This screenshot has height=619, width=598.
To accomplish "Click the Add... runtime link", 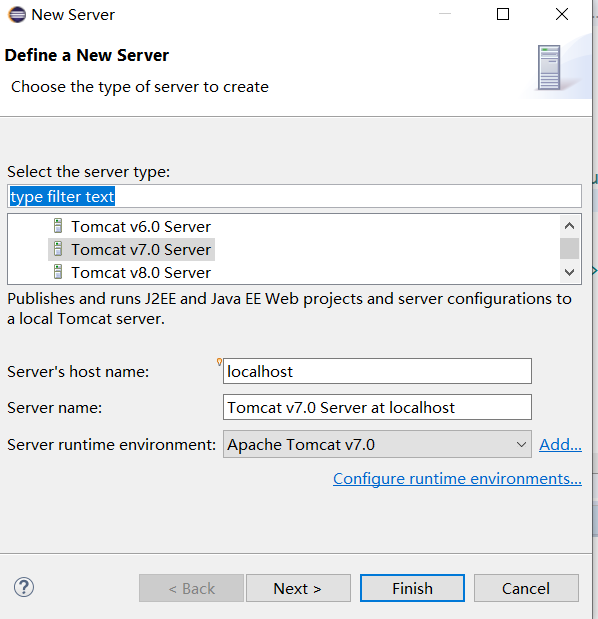I will coord(560,445).
